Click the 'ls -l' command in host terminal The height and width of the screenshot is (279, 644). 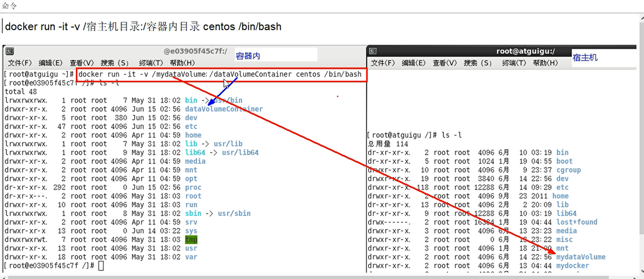tap(452, 135)
